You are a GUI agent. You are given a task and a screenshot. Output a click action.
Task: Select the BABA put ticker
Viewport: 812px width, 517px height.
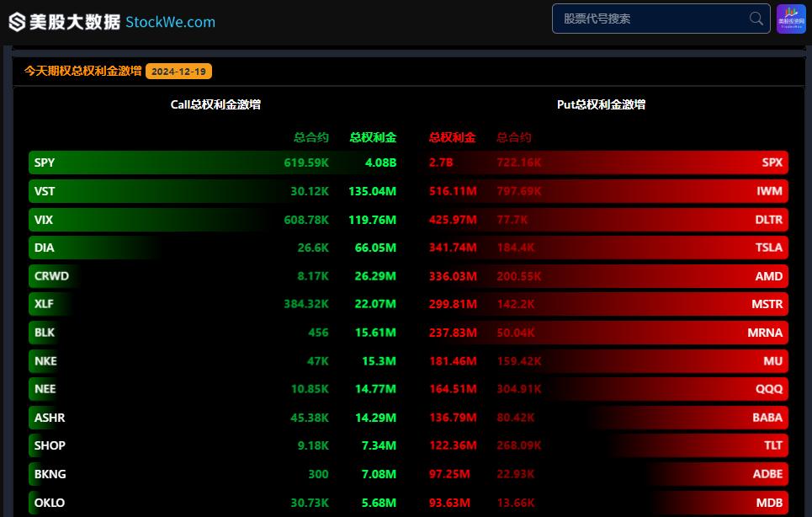(767, 418)
